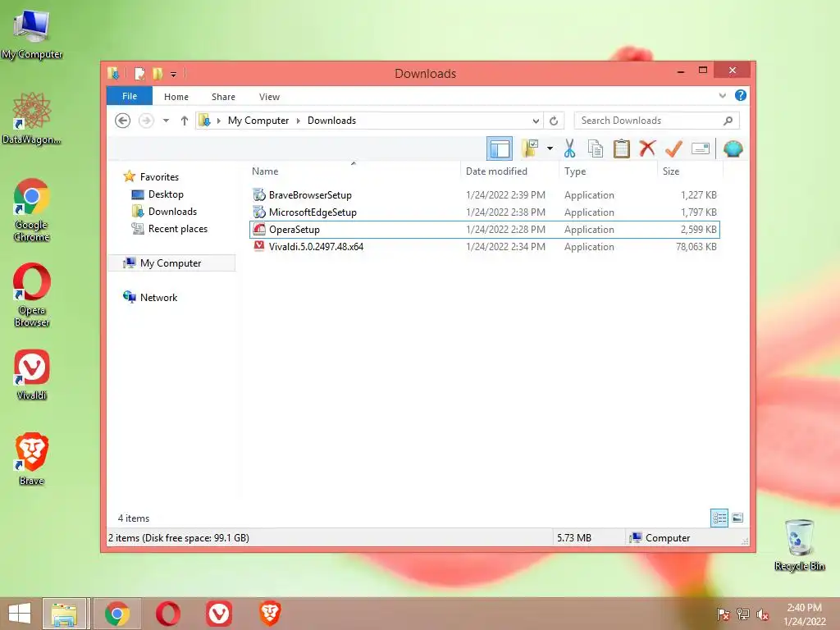Click the Forward navigation arrow
Viewport: 840px width, 630px height.
pos(146,121)
